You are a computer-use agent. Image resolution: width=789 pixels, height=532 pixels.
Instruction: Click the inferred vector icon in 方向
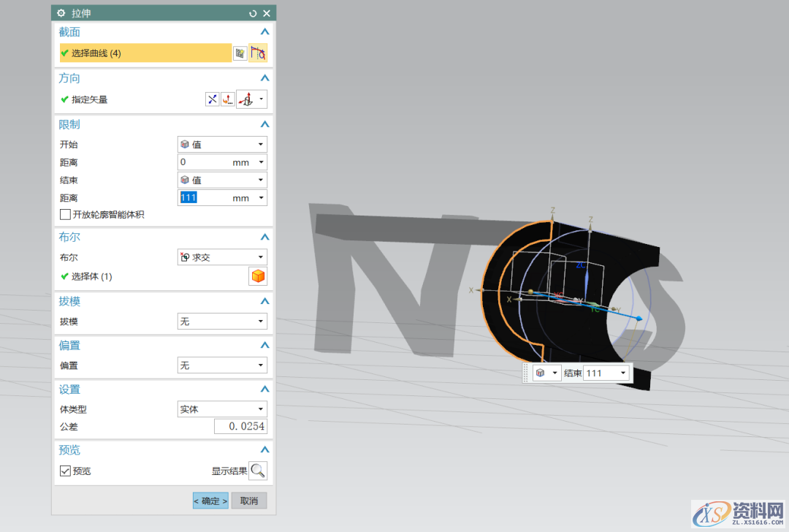click(x=247, y=99)
